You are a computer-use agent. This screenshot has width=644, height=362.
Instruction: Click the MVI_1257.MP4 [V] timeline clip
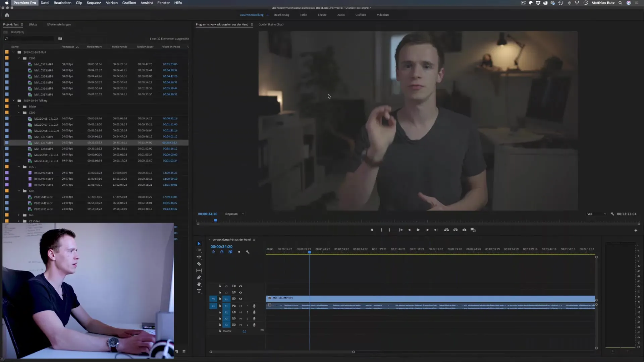[x=430, y=298]
